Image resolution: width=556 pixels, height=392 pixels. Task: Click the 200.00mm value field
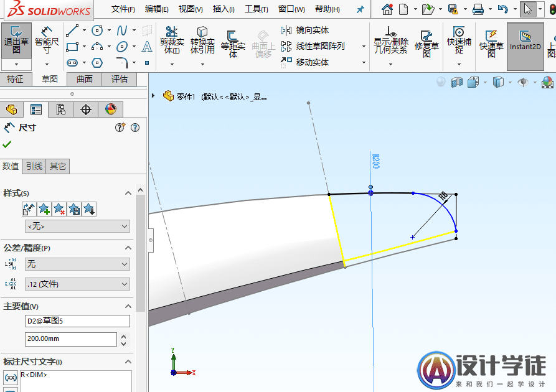click(x=71, y=339)
